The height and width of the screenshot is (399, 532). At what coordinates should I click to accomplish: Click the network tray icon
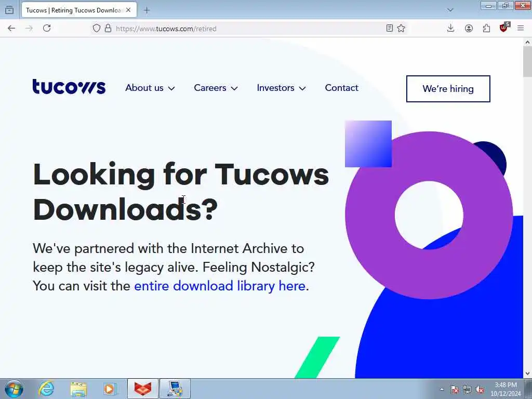coord(467,389)
